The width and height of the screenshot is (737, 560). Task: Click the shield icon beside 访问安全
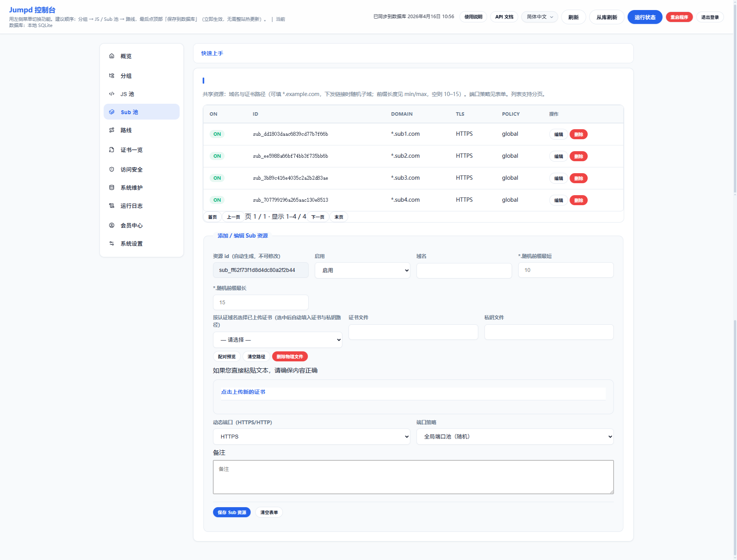coord(112,169)
